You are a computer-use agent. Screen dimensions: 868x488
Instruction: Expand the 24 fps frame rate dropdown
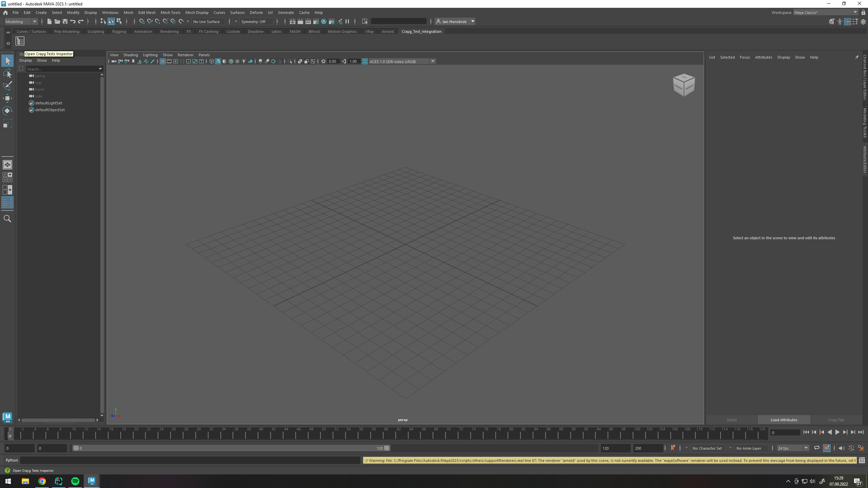click(x=806, y=448)
